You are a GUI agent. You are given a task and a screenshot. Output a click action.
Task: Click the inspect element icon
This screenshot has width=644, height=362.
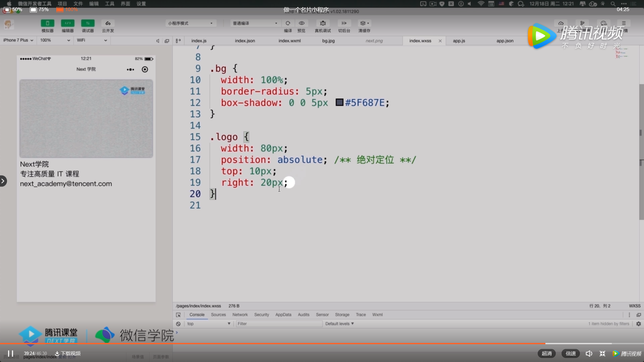[178, 315]
